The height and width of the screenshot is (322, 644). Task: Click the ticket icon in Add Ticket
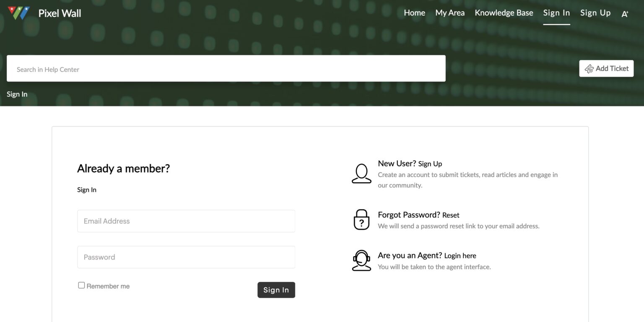click(x=589, y=69)
